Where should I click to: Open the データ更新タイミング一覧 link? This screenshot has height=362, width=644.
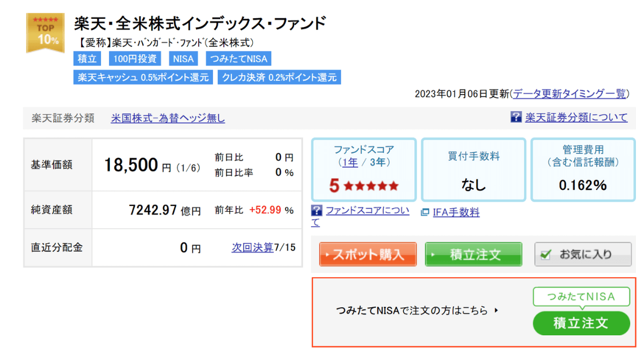(569, 94)
